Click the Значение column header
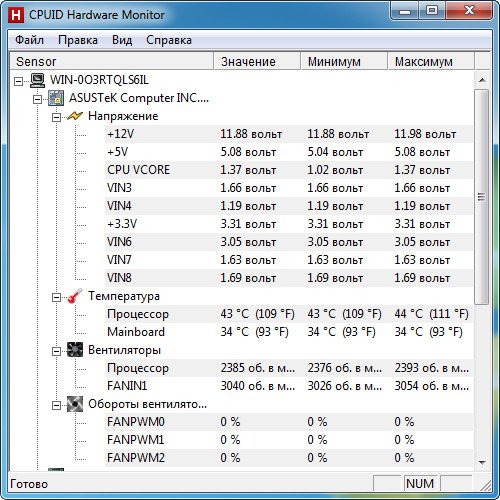The height and width of the screenshot is (500, 500). coord(257,61)
